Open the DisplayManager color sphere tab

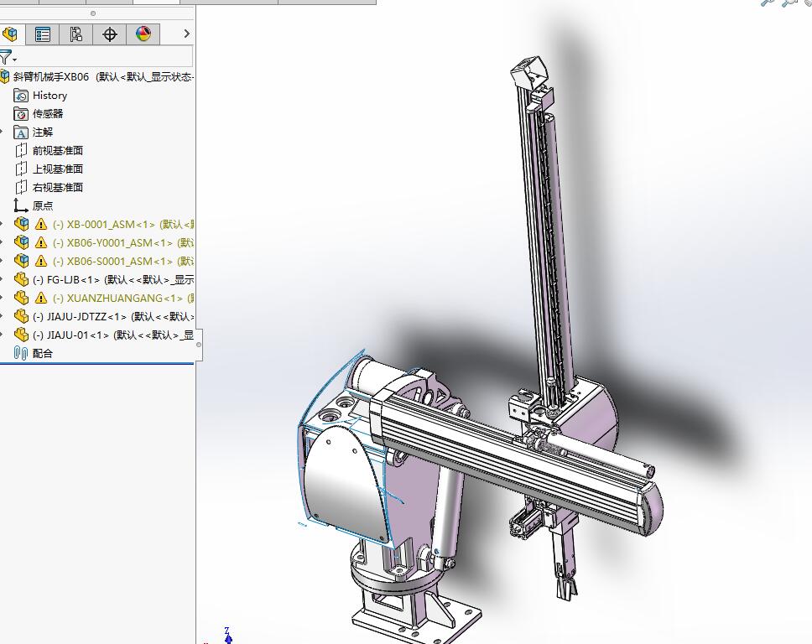click(143, 34)
